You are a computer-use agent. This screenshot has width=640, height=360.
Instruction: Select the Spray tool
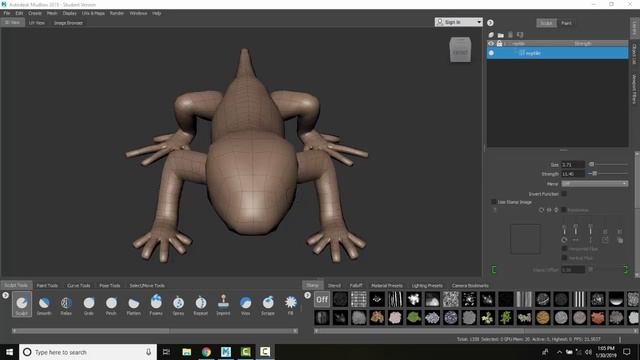tap(178, 304)
